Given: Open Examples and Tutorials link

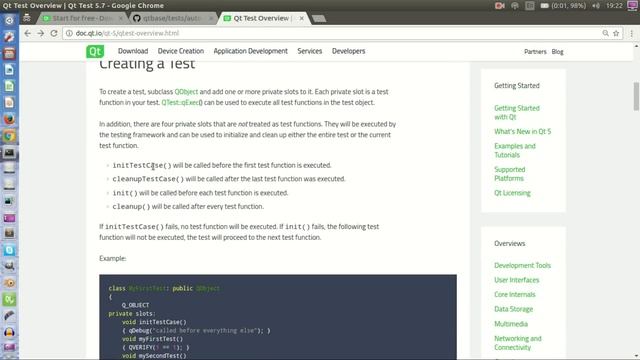Looking at the screenshot, I should tap(515, 151).
